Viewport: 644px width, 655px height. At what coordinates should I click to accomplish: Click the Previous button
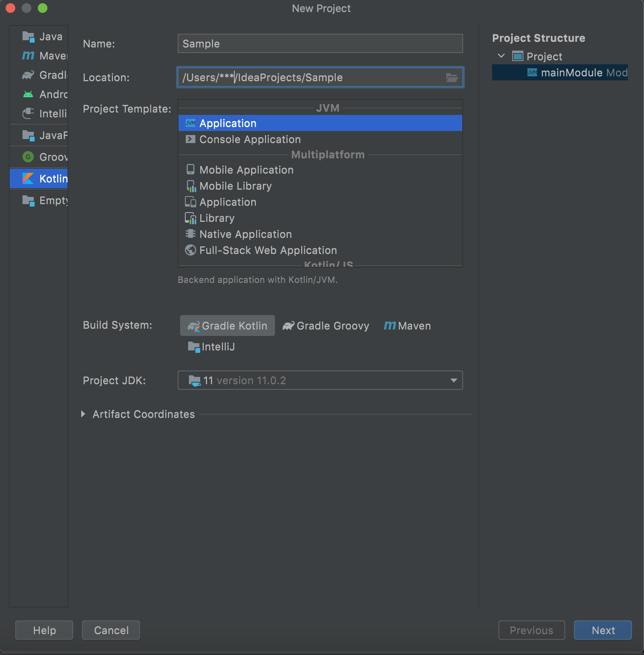point(531,630)
